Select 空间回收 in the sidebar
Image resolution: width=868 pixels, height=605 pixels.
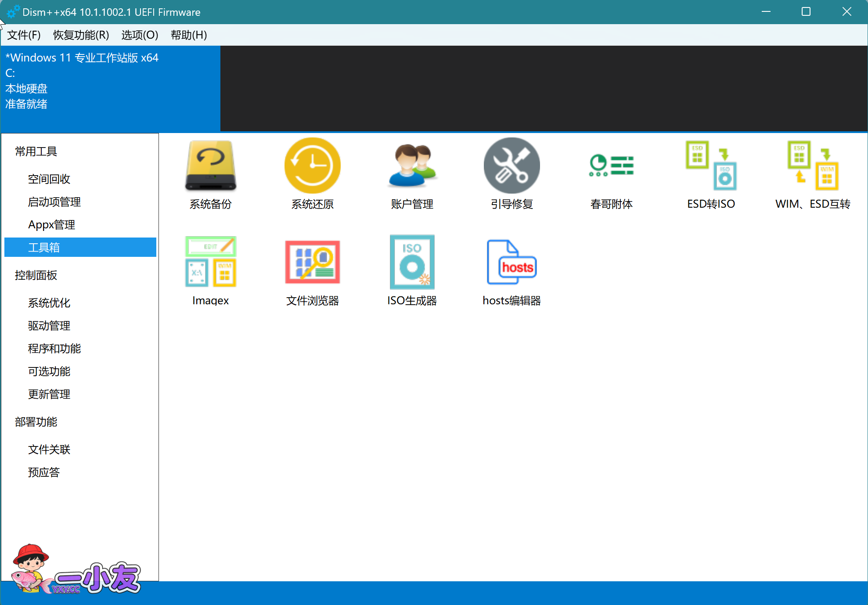click(x=50, y=179)
